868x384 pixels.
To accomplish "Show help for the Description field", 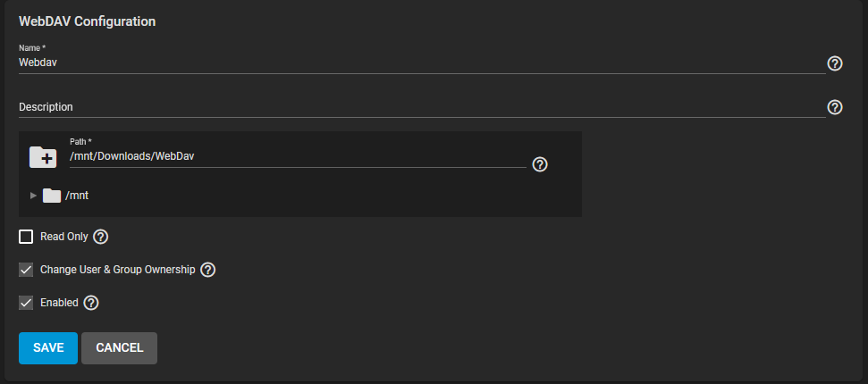I will point(834,107).
